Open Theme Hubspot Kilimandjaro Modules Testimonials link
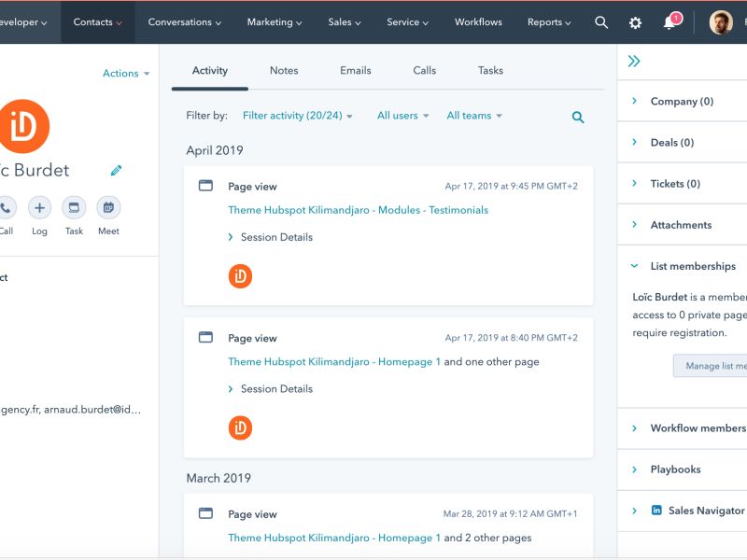 coord(359,210)
